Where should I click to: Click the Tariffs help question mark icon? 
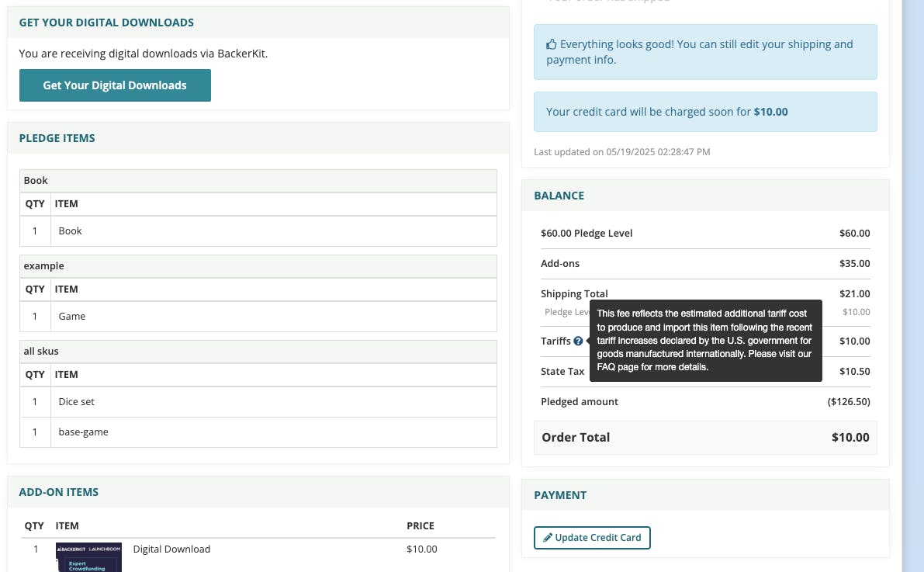(x=578, y=341)
